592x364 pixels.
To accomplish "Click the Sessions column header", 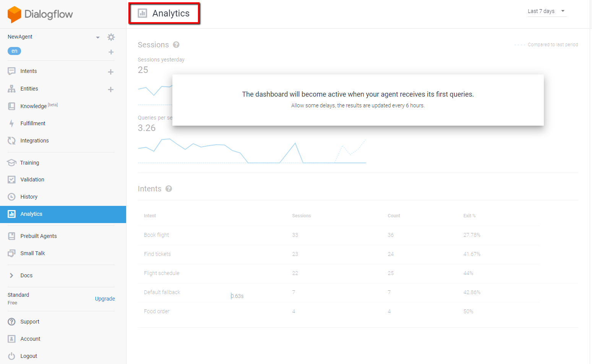I will tap(302, 216).
